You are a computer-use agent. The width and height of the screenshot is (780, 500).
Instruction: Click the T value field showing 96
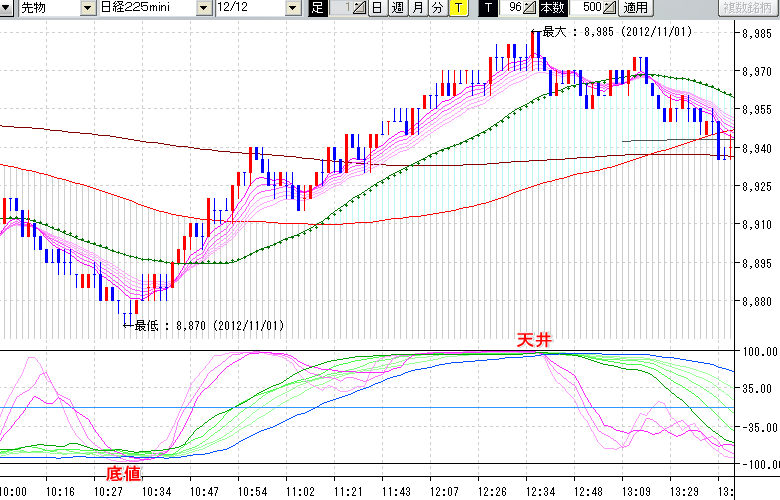511,8
